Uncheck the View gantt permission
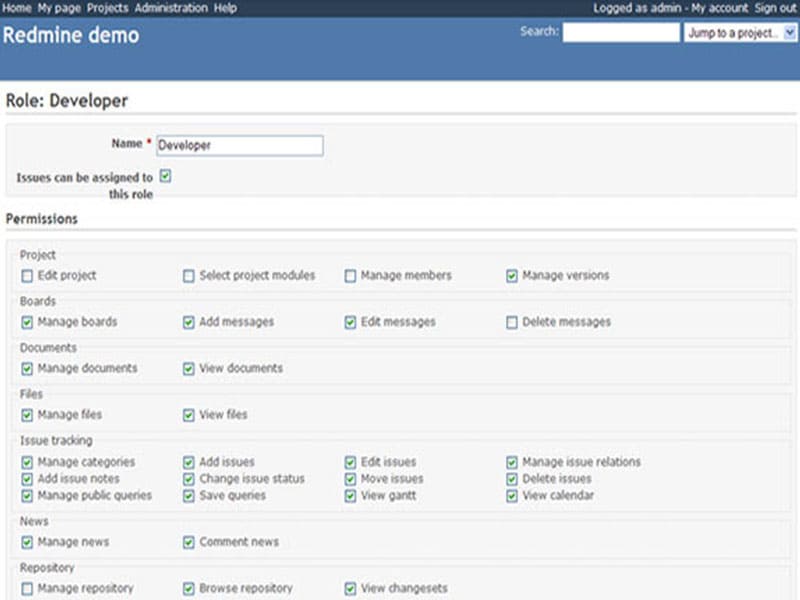800x600 pixels. click(350, 496)
